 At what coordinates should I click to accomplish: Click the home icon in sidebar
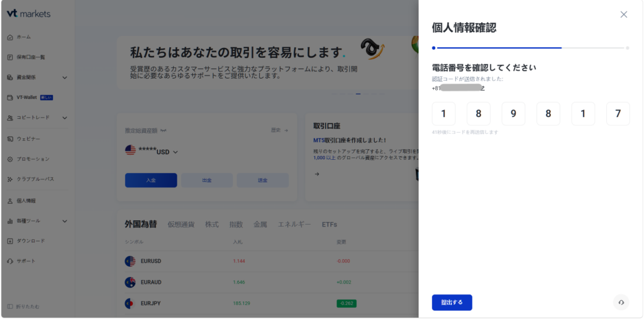click(x=10, y=37)
